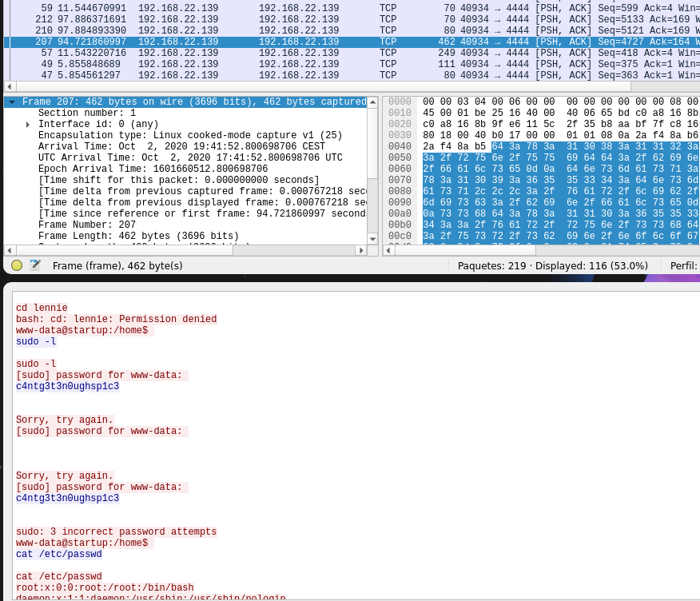Click the 'cat /etc/passwd' command in stream
700x601 pixels.
(58, 554)
